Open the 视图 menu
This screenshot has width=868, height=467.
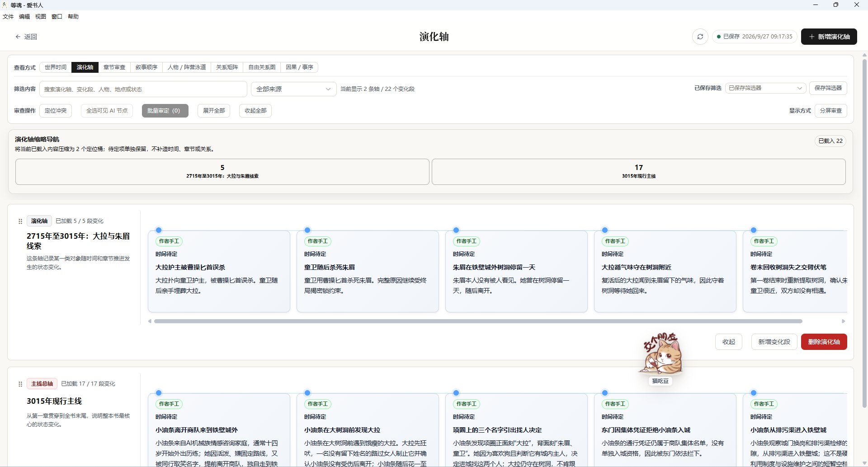point(41,17)
